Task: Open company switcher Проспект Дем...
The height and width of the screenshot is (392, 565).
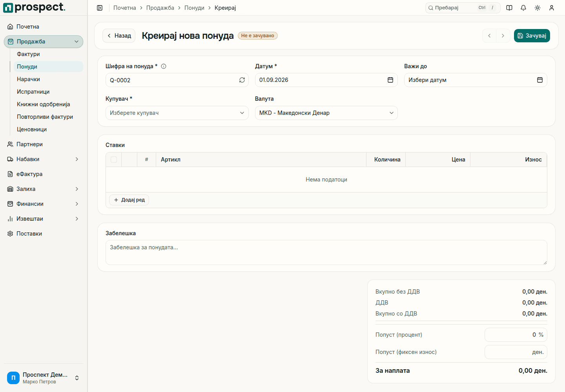Action: click(x=44, y=378)
